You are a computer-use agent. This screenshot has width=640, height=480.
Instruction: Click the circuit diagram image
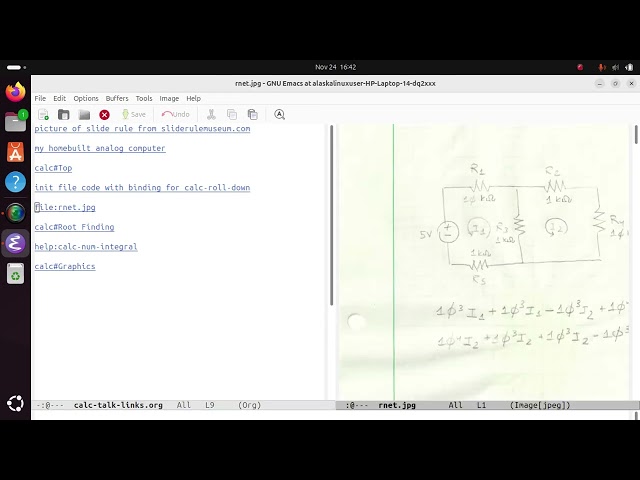coord(484,262)
